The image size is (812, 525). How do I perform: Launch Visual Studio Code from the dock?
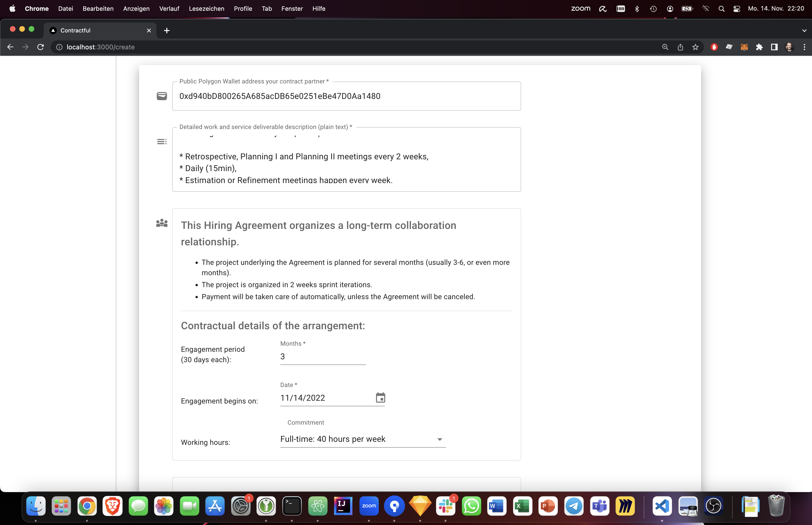662,506
